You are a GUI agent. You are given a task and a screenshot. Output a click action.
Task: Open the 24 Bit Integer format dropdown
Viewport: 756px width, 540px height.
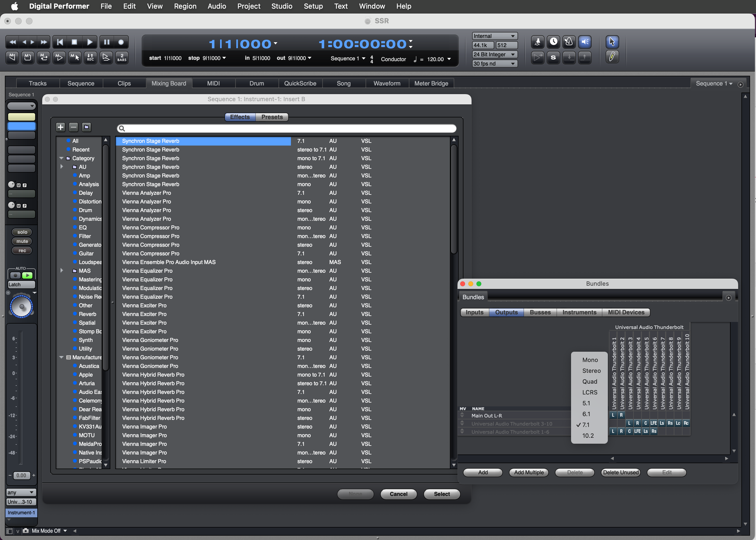(x=495, y=54)
